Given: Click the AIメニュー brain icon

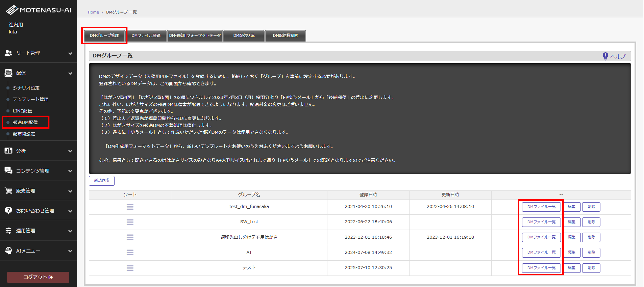Looking at the screenshot, I should pyautogui.click(x=8, y=251).
